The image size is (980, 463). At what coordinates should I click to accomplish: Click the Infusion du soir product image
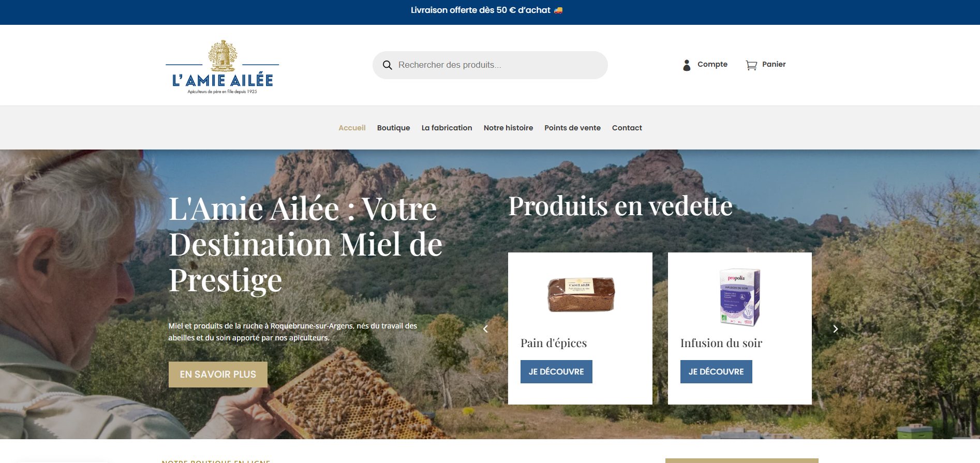coord(740,297)
